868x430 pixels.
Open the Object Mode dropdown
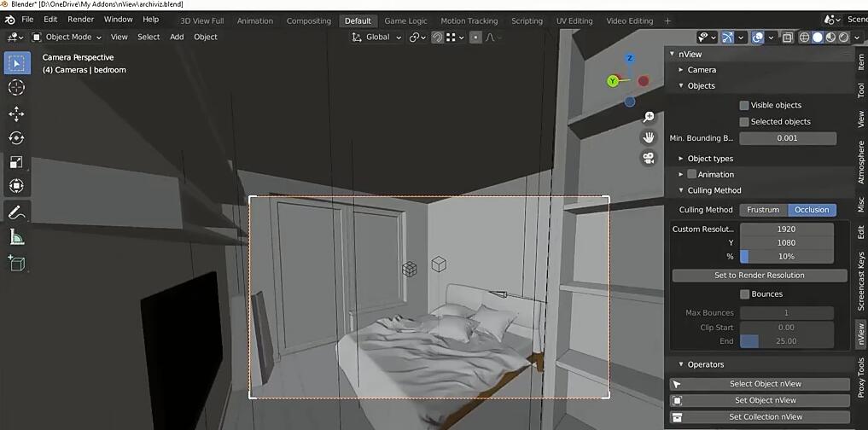click(x=67, y=37)
